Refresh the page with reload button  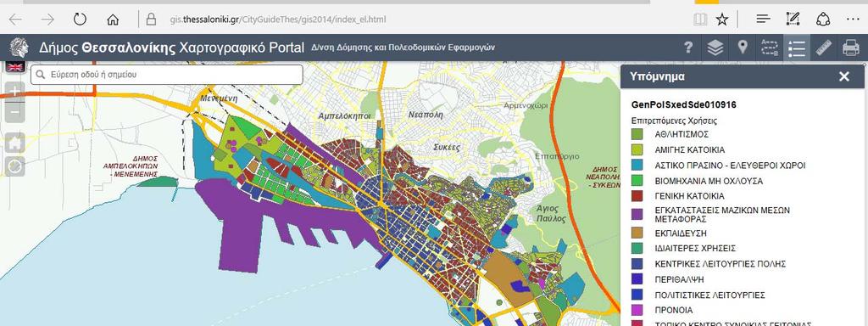click(x=80, y=20)
